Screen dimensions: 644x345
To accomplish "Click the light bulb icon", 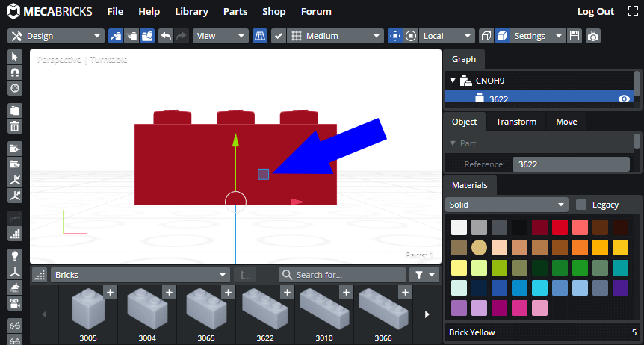I will 14,256.
